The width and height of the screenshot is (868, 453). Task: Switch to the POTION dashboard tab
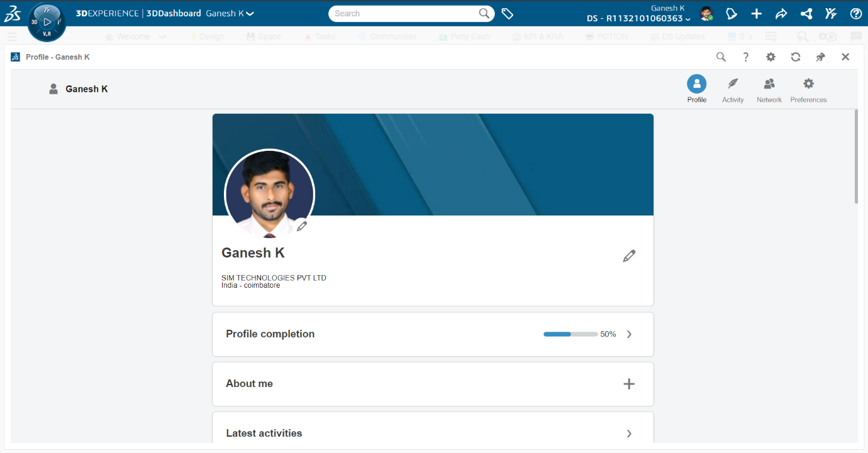[607, 36]
